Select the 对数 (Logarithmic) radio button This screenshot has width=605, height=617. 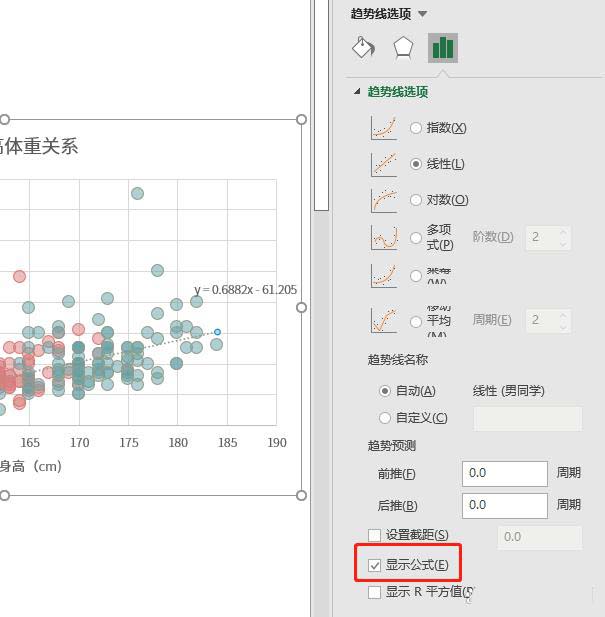[x=416, y=200]
